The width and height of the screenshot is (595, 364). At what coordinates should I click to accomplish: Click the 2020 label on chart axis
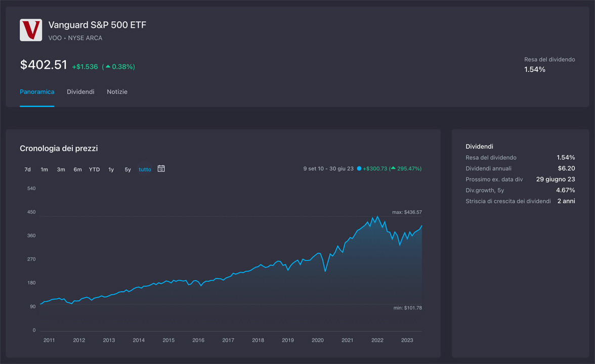click(x=318, y=340)
